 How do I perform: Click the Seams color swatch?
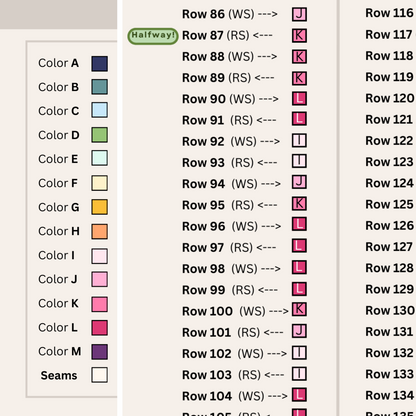tap(100, 375)
